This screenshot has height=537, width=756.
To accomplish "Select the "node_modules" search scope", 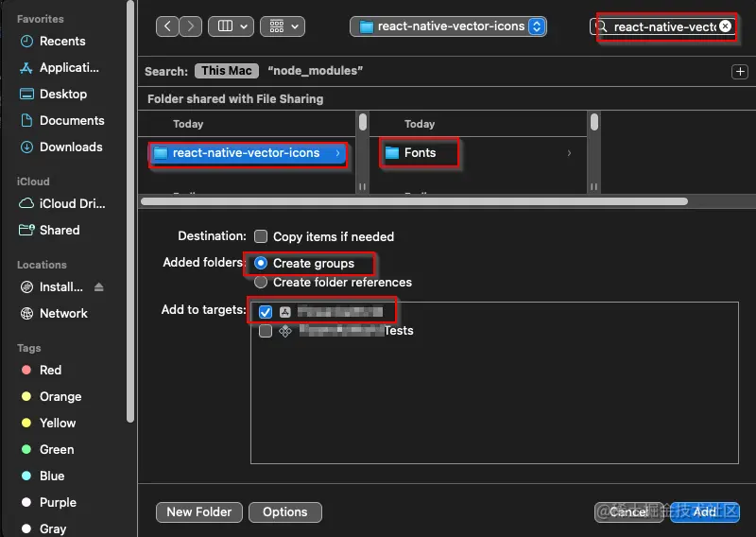I will click(x=316, y=71).
